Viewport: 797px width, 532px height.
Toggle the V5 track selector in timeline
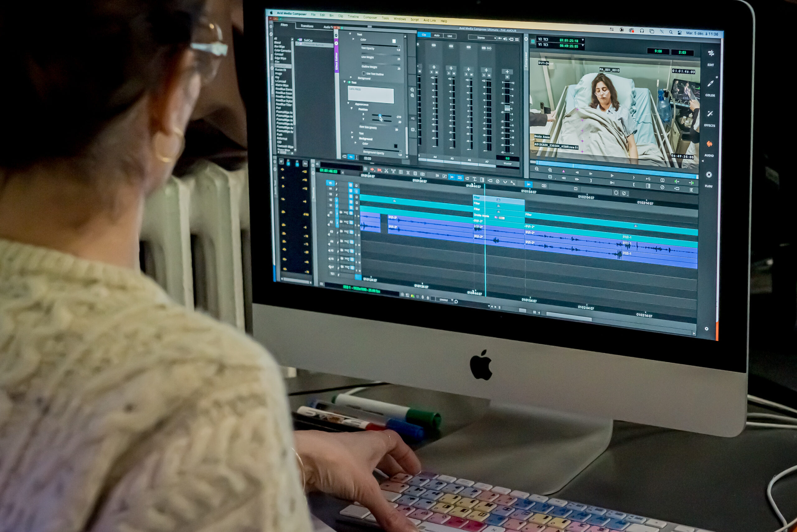click(330, 183)
